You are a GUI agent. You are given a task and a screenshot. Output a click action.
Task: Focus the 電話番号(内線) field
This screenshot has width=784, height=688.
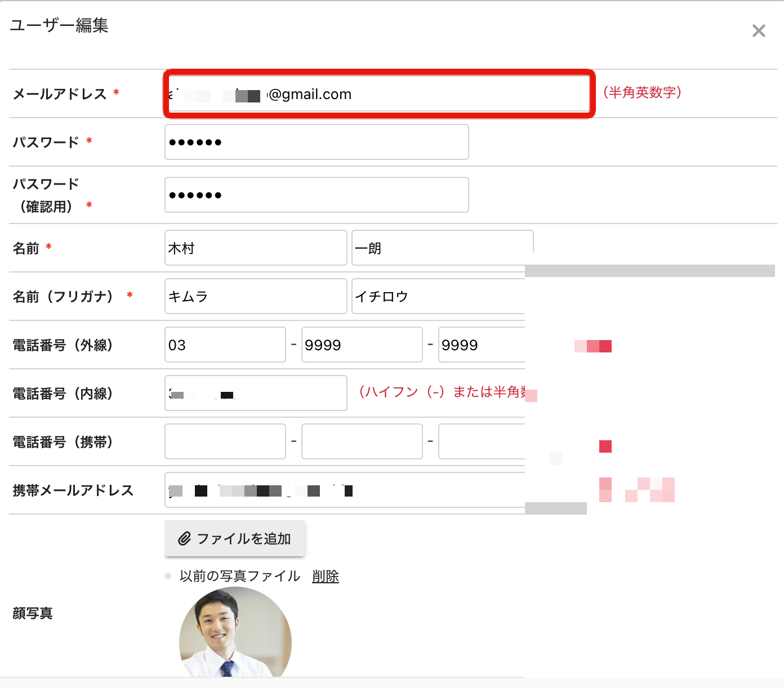coord(256,393)
